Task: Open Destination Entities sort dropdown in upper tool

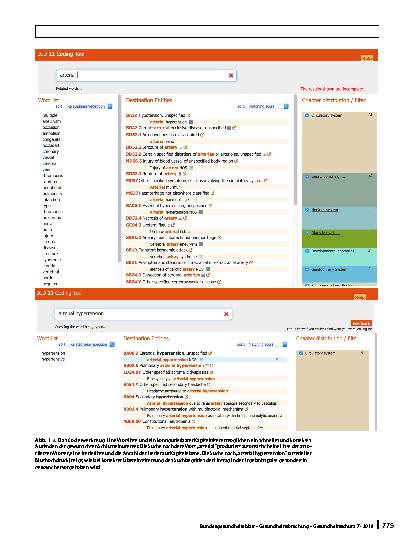Action: pyautogui.click(x=267, y=106)
